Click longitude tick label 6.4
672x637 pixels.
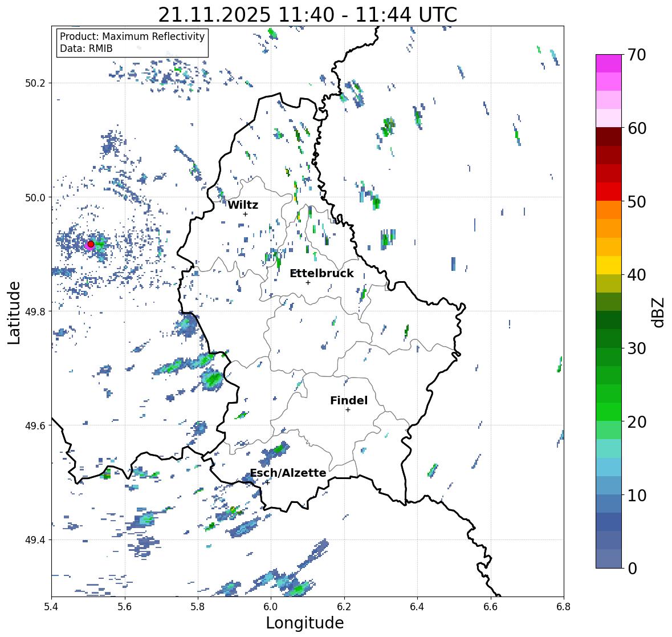pyautogui.click(x=417, y=607)
